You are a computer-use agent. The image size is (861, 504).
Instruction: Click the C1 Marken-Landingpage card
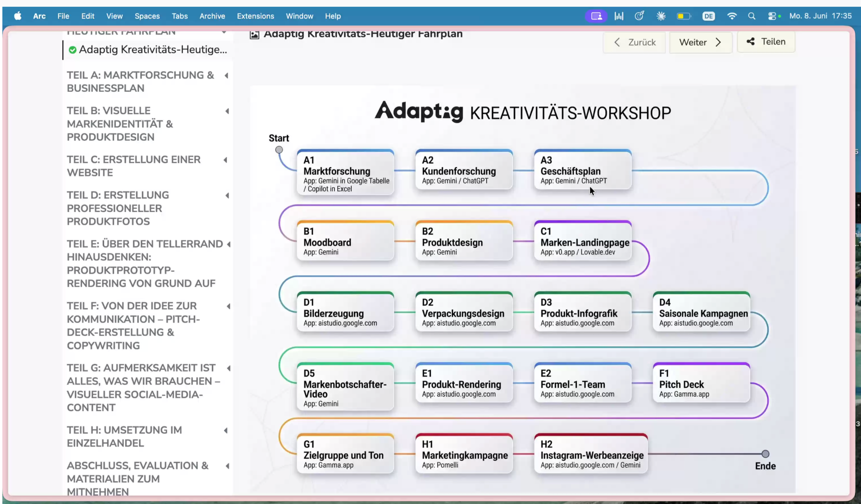(x=583, y=241)
